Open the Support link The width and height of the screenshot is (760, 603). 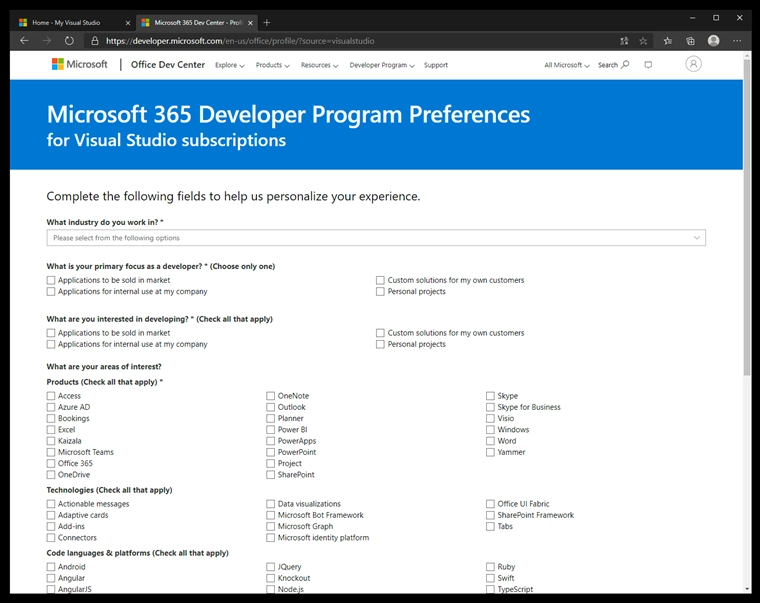click(x=436, y=65)
